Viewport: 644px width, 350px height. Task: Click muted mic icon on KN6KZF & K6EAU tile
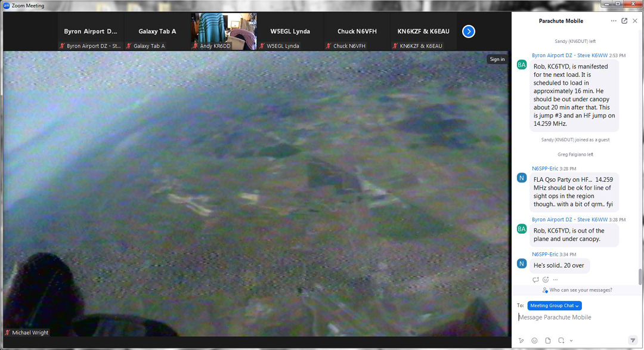395,46
